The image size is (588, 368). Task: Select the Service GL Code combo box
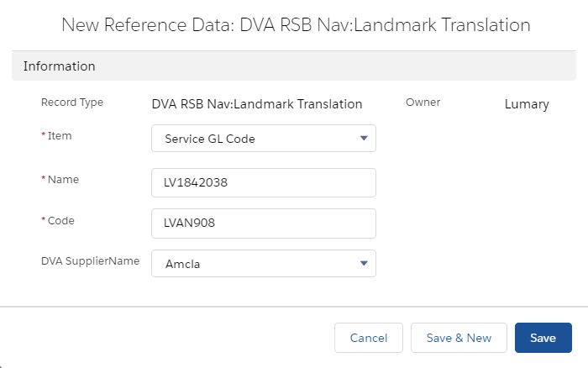264,139
